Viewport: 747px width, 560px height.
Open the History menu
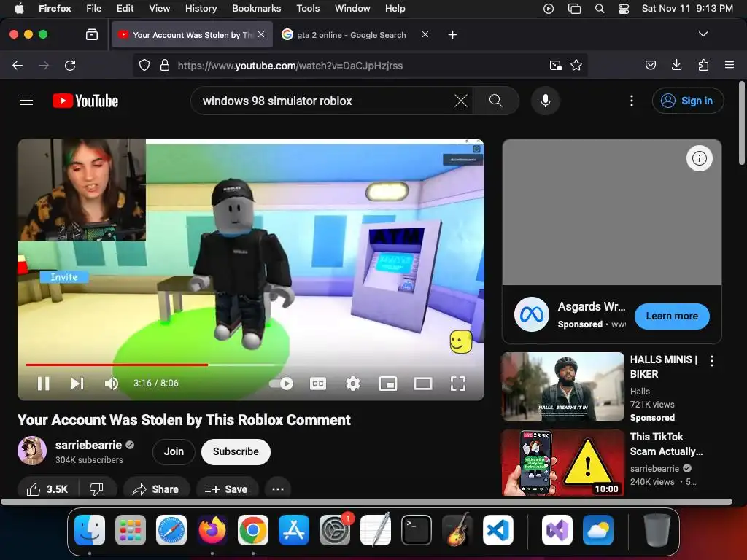coord(201,8)
